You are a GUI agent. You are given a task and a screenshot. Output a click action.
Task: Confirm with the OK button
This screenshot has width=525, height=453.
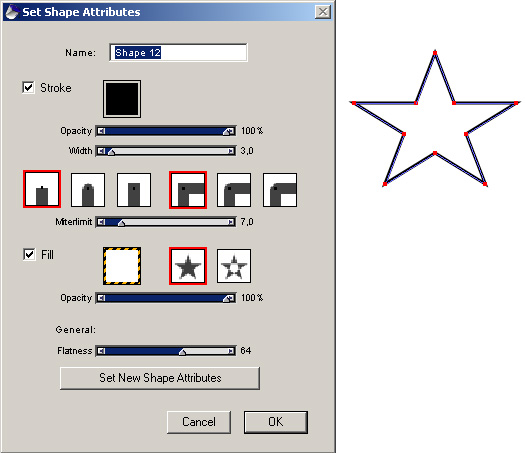pos(276,422)
